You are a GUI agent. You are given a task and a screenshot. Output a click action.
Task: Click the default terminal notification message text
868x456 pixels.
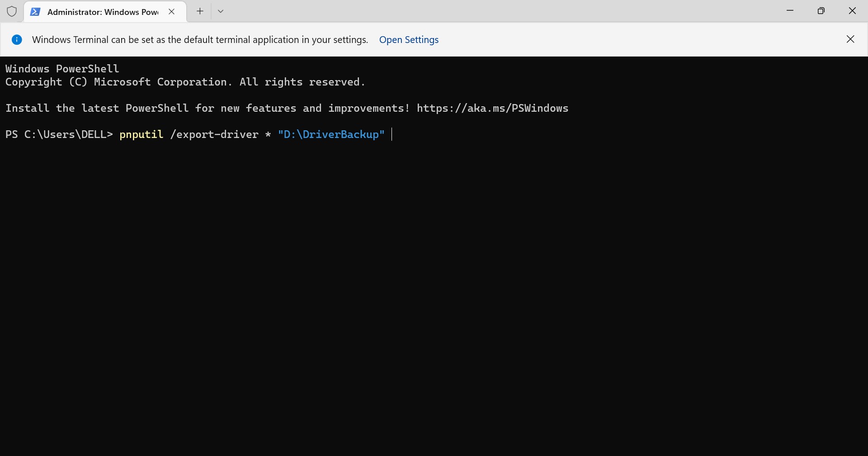coord(200,40)
